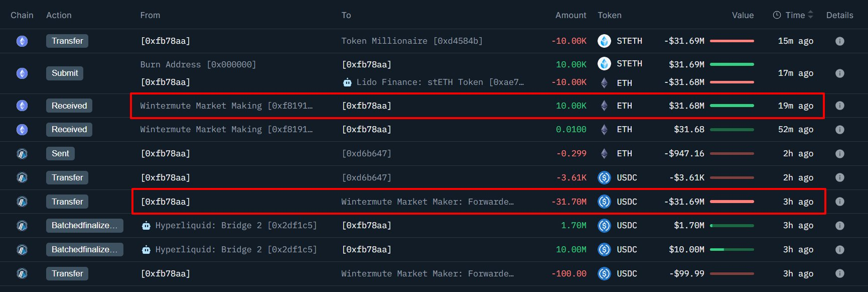Click first Batchedfinalize action tag
868x292 pixels.
click(84, 226)
